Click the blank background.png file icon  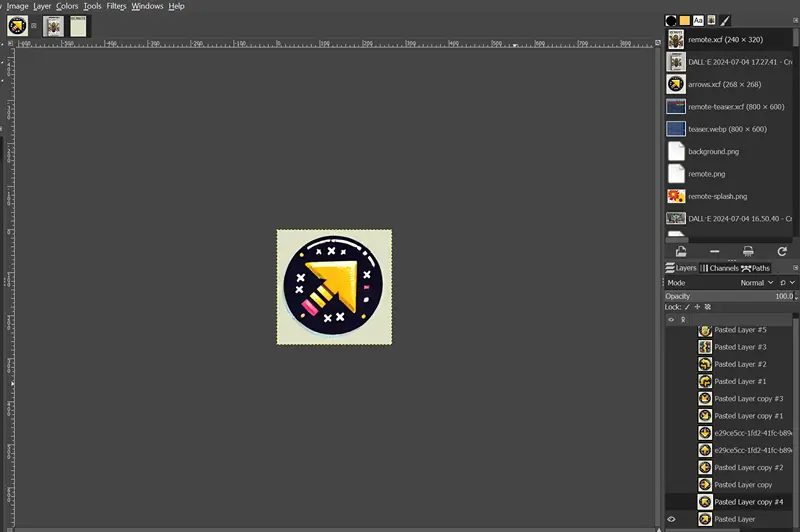point(676,152)
